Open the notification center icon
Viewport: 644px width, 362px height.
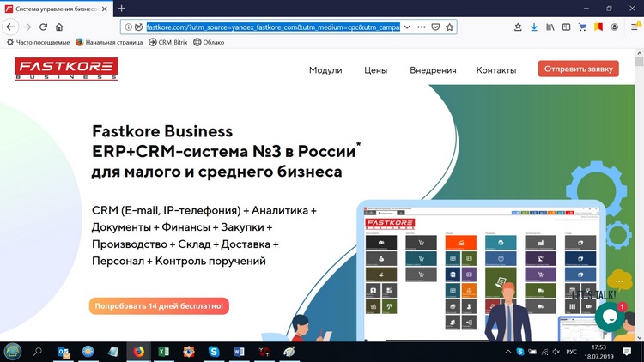(x=627, y=352)
